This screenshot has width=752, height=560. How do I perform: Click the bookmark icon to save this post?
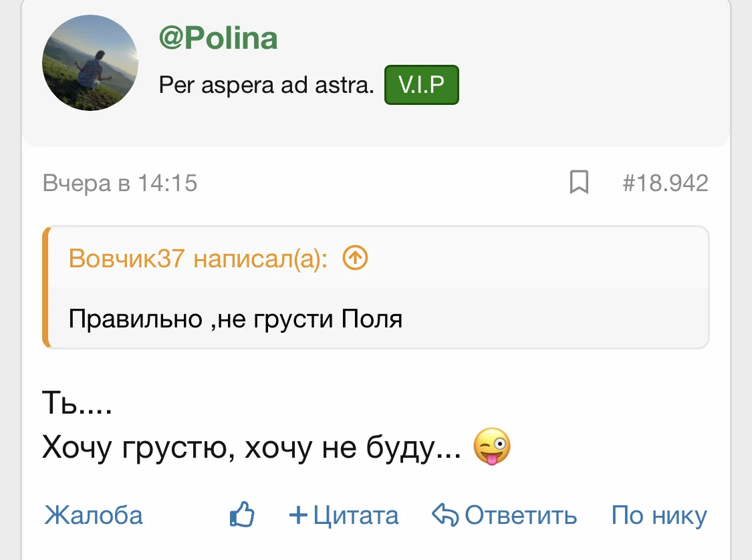coord(579,182)
